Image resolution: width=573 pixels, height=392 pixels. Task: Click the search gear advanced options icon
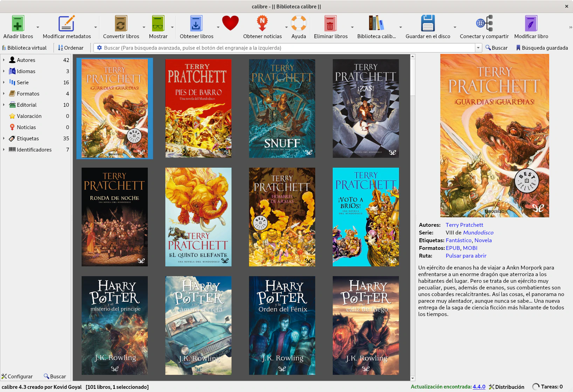[x=99, y=48]
